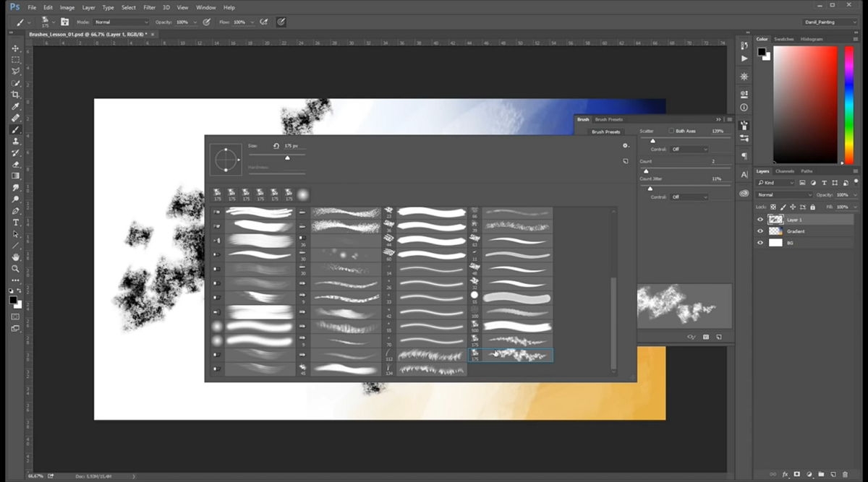The image size is (868, 482).
Task: Select the Brush tool in left toolbar
Action: click(x=15, y=129)
